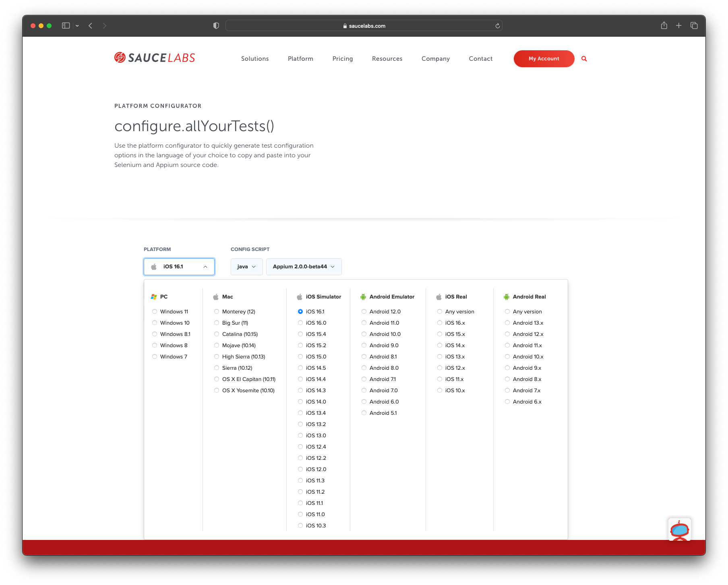Image resolution: width=728 pixels, height=585 pixels.
Task: Select Any version under Android Real
Action: click(523, 312)
